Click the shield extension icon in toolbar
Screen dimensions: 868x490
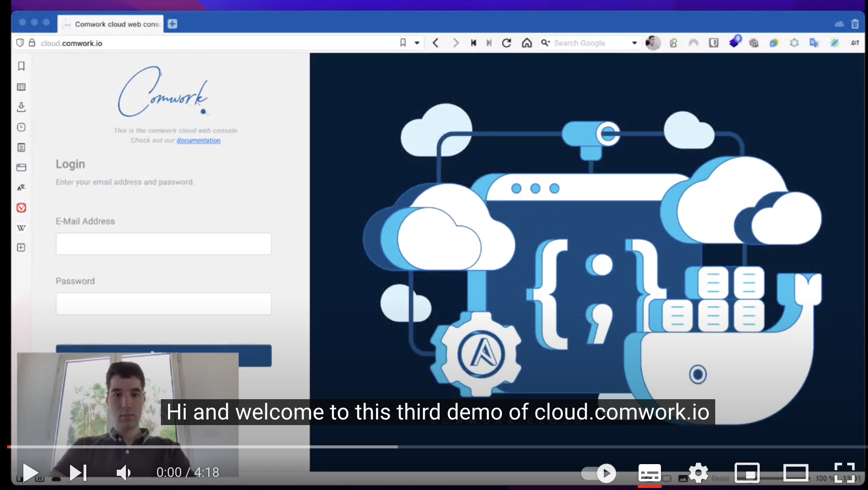point(714,43)
